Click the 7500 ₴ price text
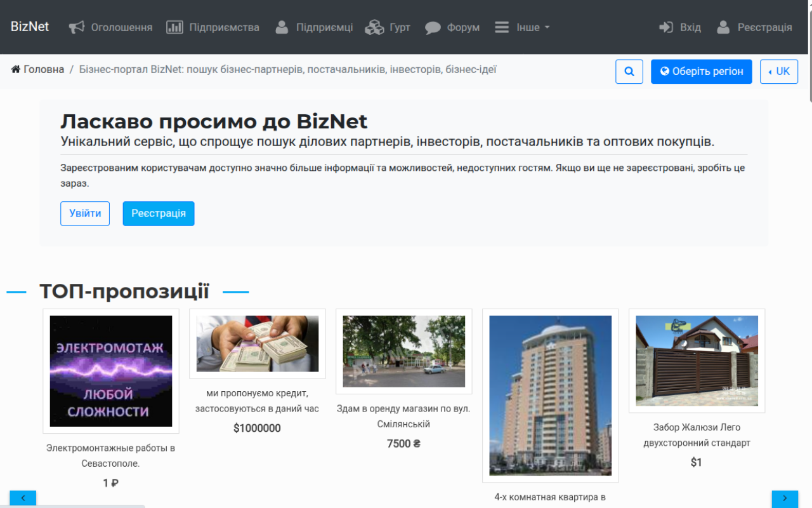This screenshot has width=812, height=508. pyautogui.click(x=404, y=444)
